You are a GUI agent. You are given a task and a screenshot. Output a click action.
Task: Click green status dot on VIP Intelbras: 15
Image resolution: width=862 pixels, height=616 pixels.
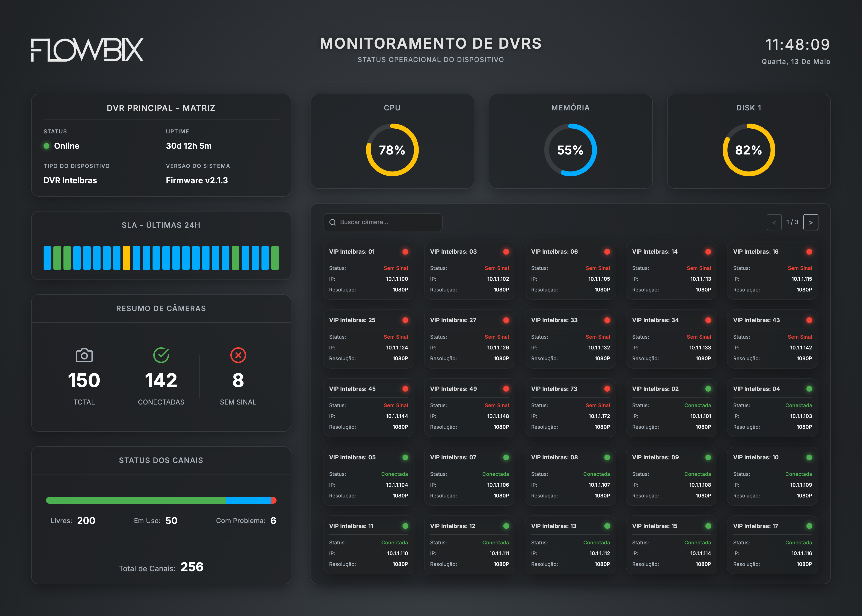(708, 526)
